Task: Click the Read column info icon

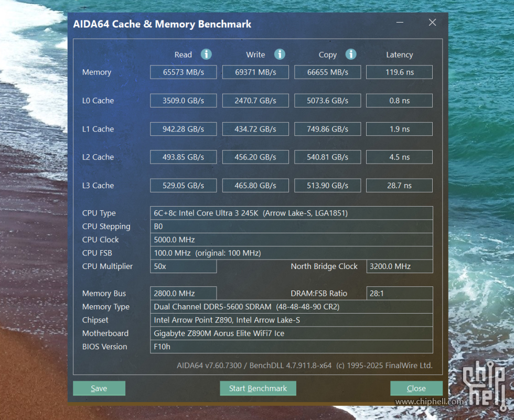Action: click(x=206, y=54)
